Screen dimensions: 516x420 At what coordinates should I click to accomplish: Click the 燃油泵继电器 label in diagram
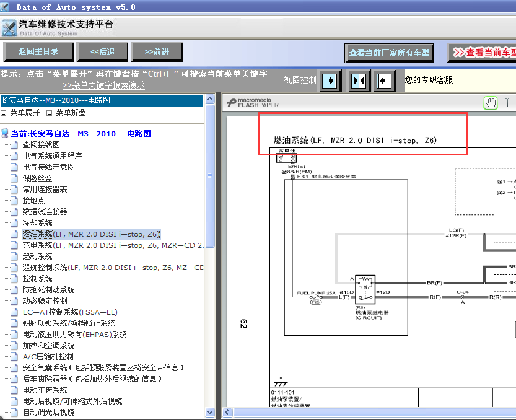pyautogui.click(x=372, y=313)
